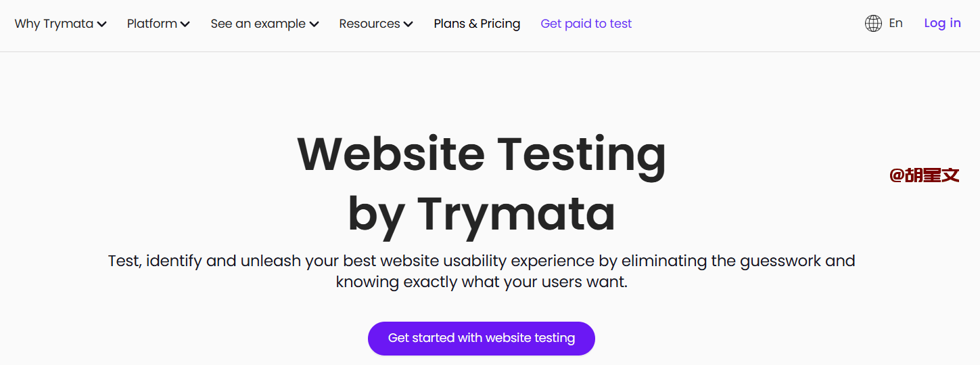Follow the Get paid to test link

586,24
